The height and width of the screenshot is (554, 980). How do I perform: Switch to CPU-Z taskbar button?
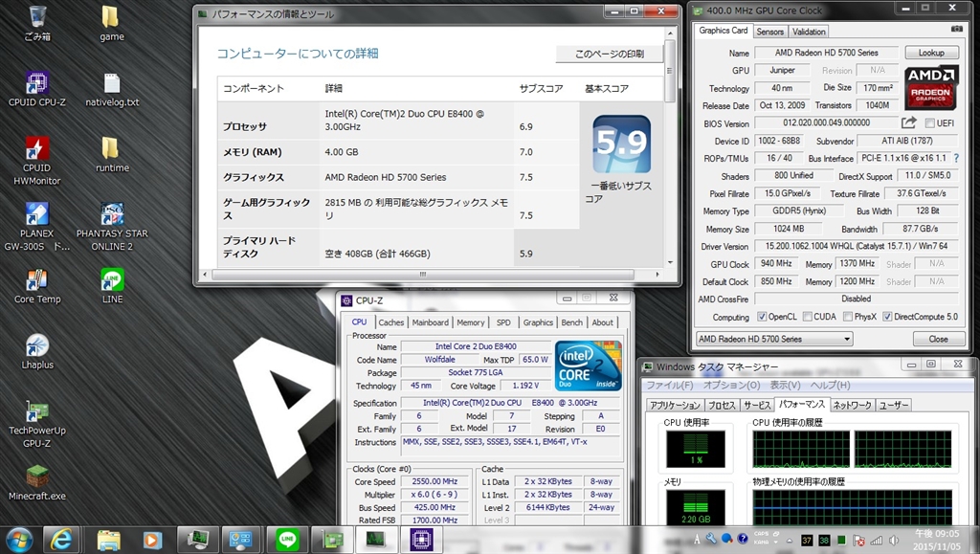tap(421, 539)
